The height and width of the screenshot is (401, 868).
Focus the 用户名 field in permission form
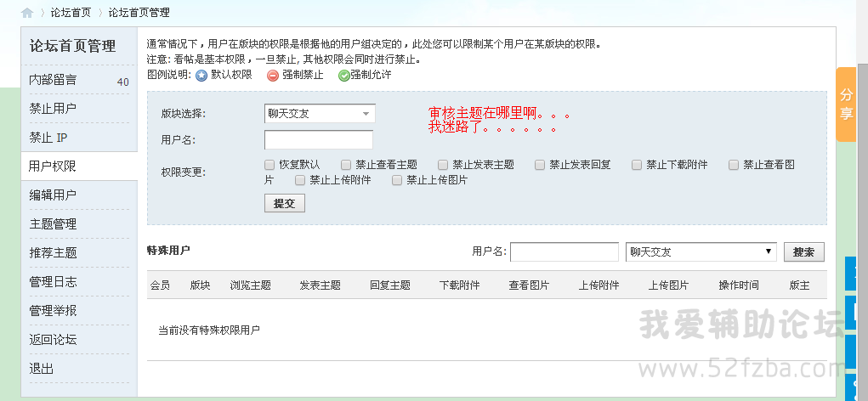(x=319, y=140)
